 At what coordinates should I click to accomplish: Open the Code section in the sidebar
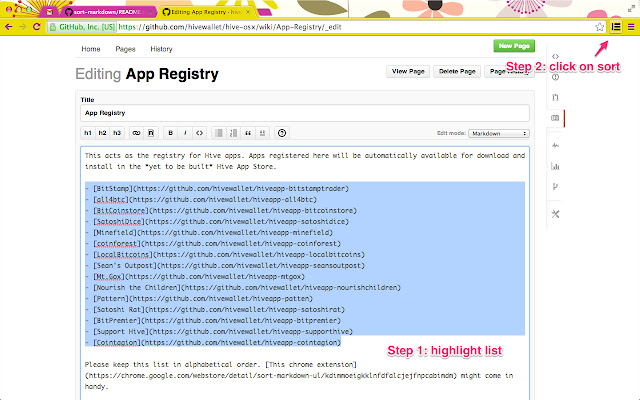(x=555, y=56)
